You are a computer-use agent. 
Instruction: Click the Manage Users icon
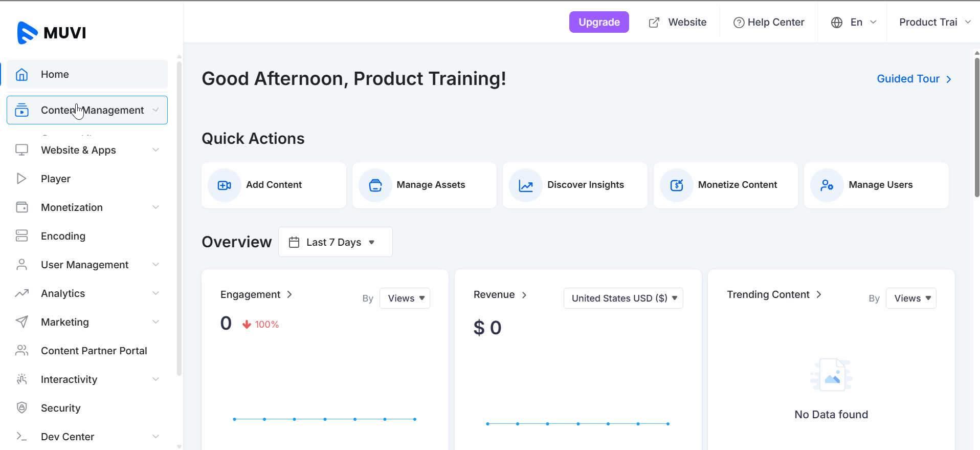[827, 185]
